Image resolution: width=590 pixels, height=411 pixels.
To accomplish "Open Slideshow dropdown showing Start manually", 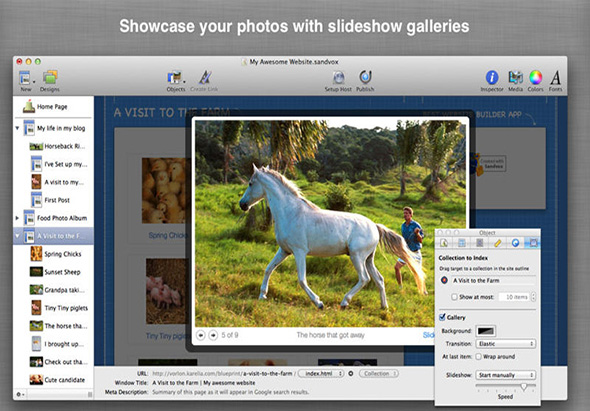I will click(x=505, y=375).
